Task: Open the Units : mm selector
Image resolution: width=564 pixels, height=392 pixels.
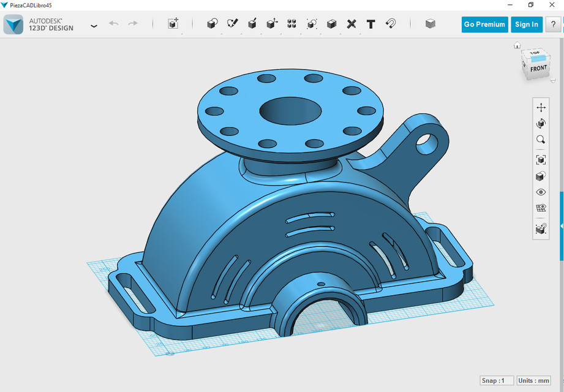Action: (533, 380)
